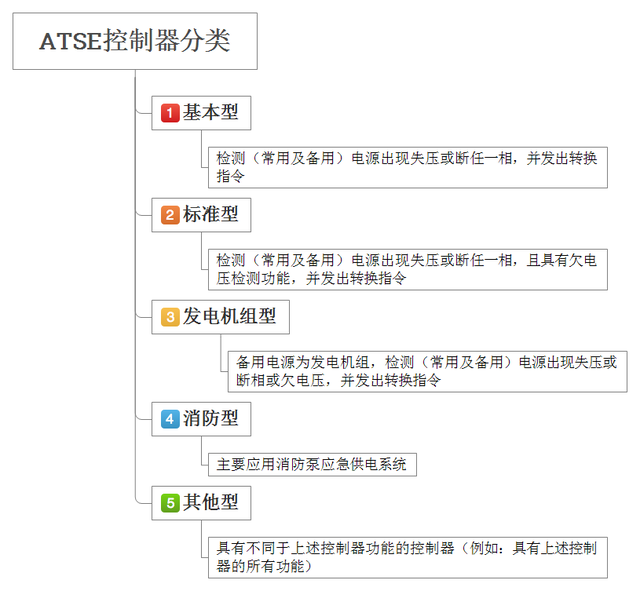Click the main vertical branch line under root
The width and height of the screenshot is (640, 591).
[x=136, y=286]
